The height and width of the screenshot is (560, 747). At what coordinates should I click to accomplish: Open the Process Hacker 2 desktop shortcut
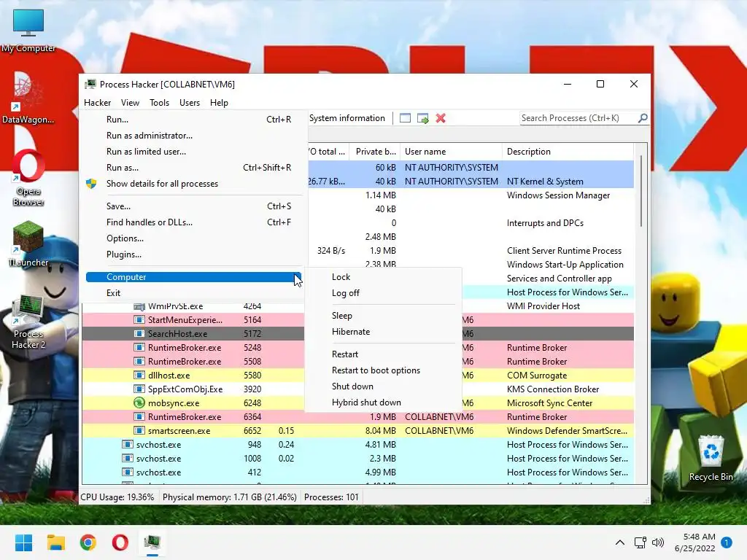pos(28,322)
